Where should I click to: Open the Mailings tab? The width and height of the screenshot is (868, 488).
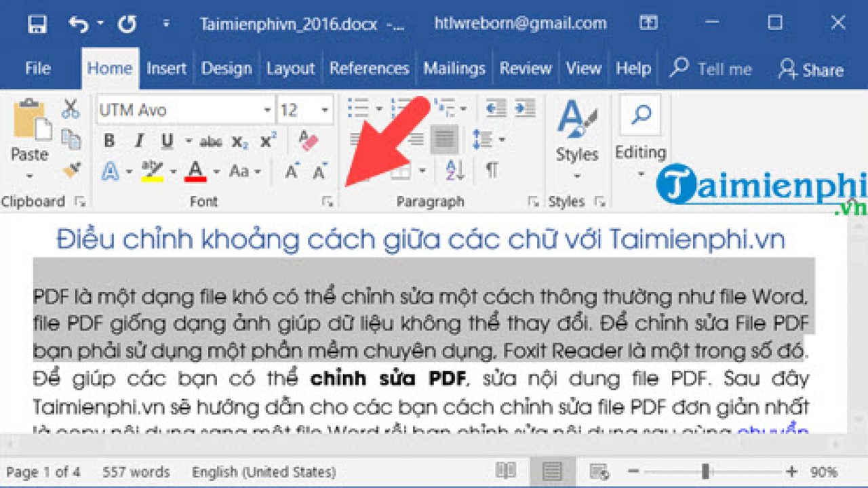point(454,68)
